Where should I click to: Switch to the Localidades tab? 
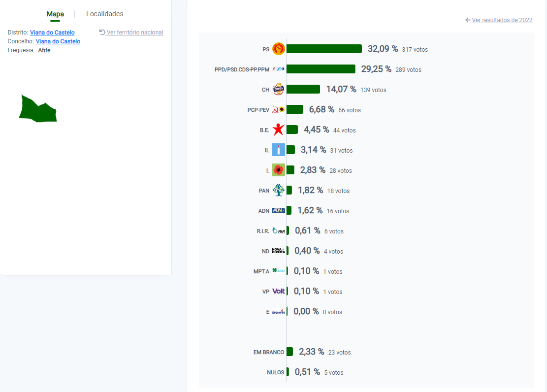[x=105, y=14]
